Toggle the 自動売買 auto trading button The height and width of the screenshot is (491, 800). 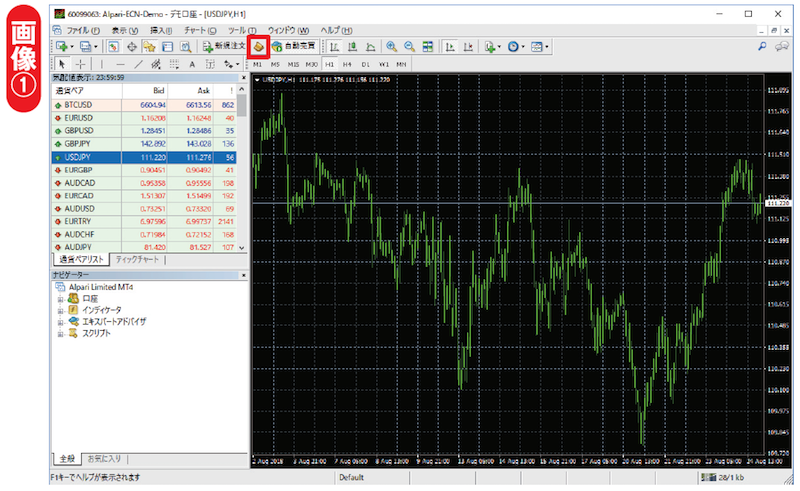point(293,47)
